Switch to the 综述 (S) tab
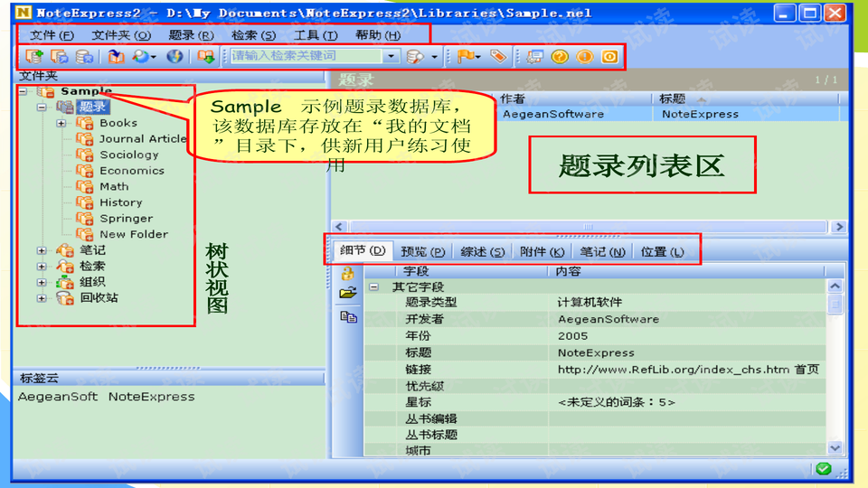 [x=482, y=252]
